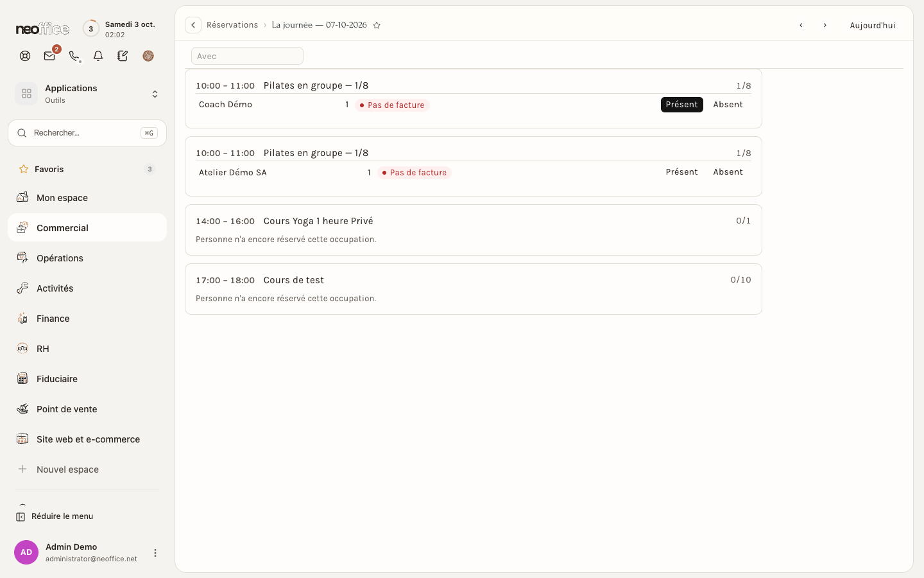The height and width of the screenshot is (578, 924).
Task: Click the Rechercher search box
Action: pyautogui.click(x=87, y=133)
